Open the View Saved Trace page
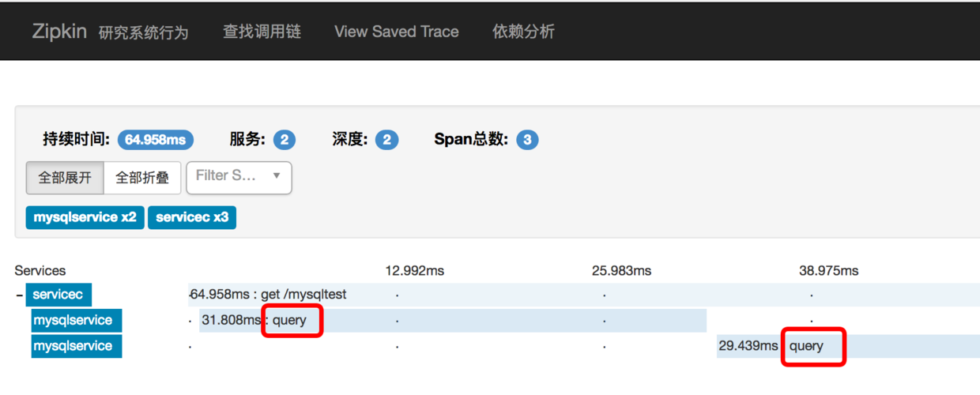 tap(396, 32)
